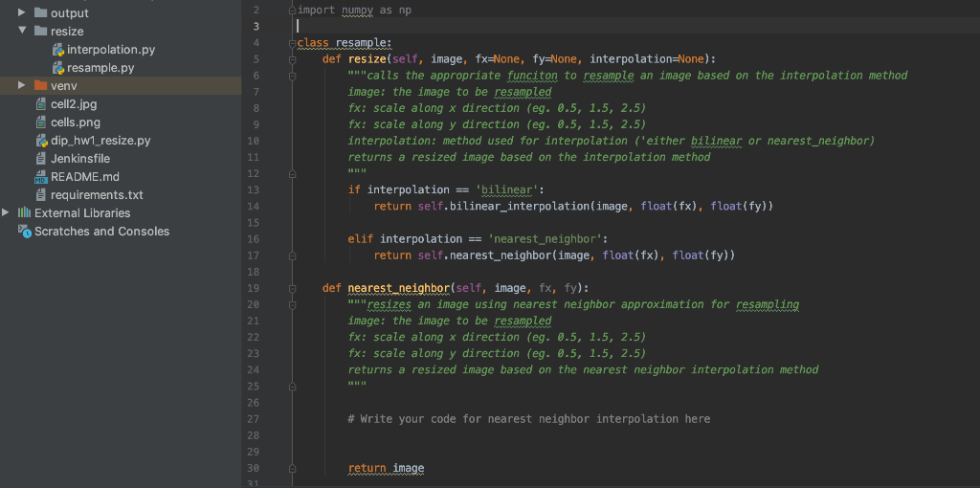The image size is (980, 488).
Task: Click the Scratches and Consoles icon
Action: pyautogui.click(x=24, y=232)
